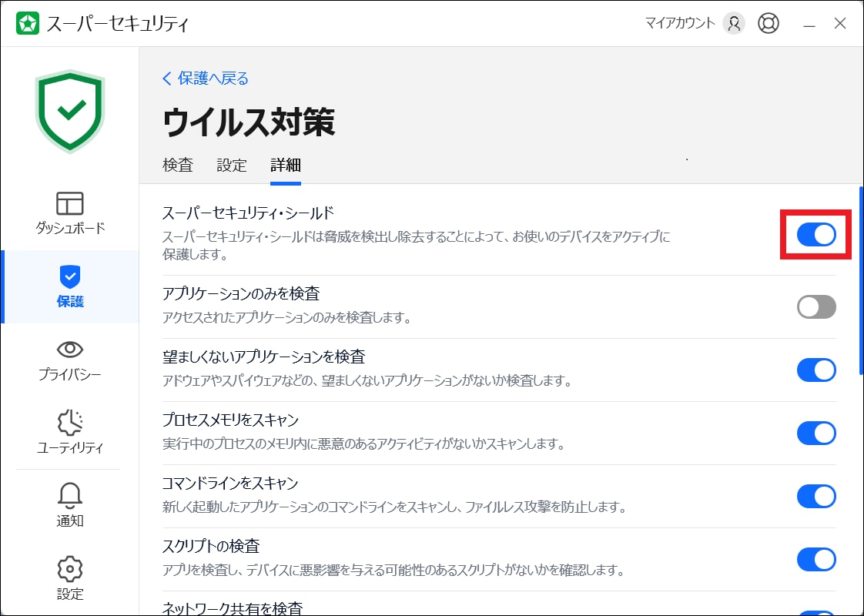This screenshot has width=864, height=616.
Task: Toggle コマンドラインをスキャン switch
Action: click(816, 497)
